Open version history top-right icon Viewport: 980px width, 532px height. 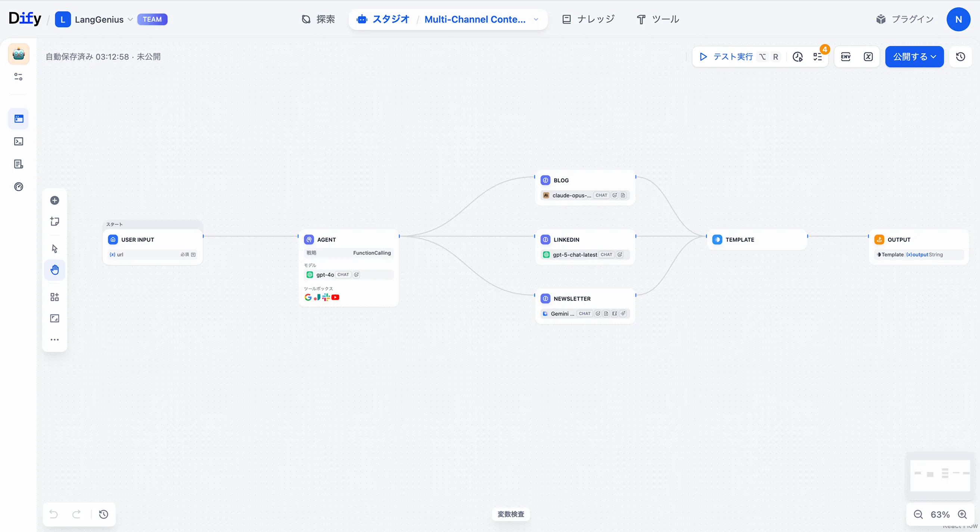coord(960,57)
